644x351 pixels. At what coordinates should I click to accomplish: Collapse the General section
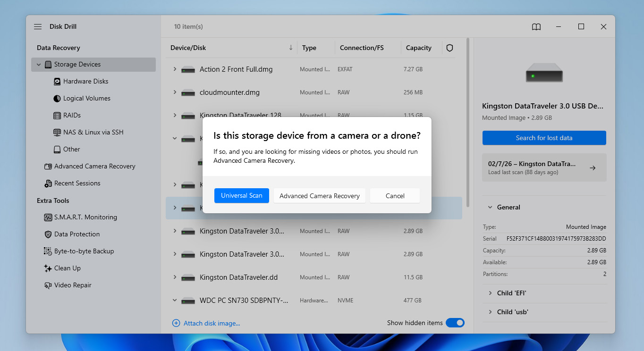(490, 207)
